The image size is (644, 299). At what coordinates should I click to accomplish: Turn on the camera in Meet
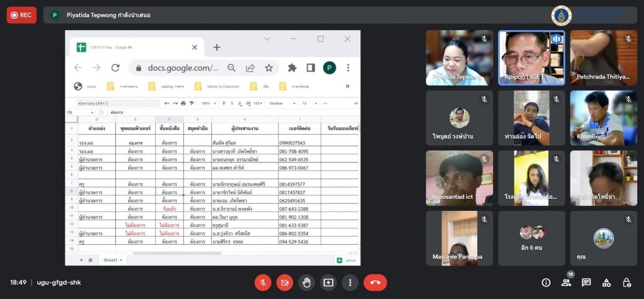point(285,283)
